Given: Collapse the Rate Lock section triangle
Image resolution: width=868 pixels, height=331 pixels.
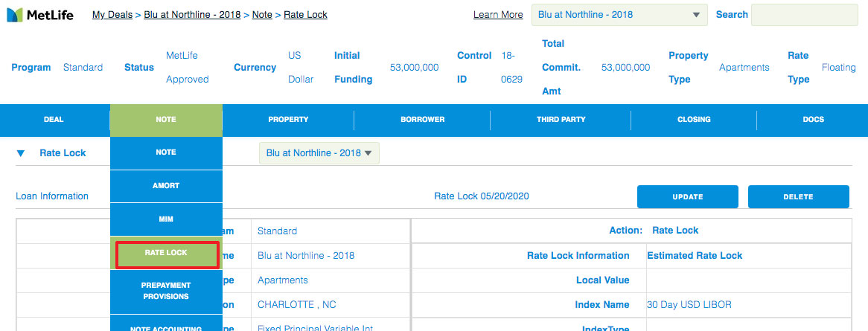Looking at the screenshot, I should pos(21,153).
